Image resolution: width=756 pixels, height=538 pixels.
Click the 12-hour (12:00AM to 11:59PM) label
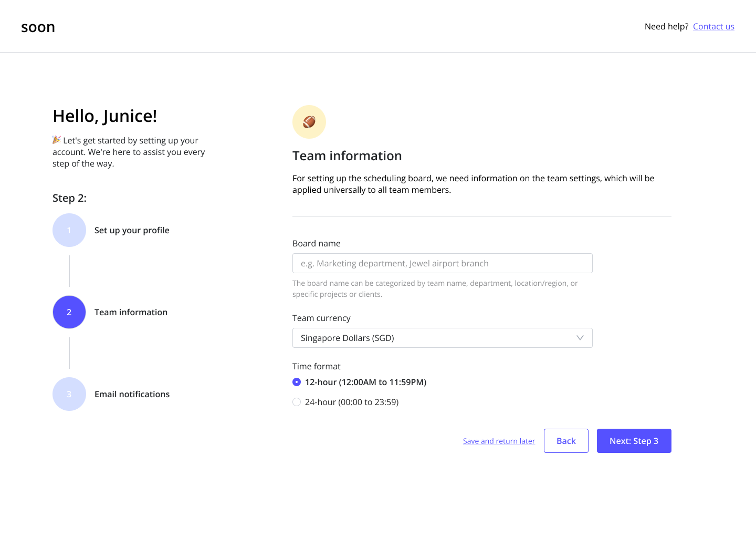(365, 382)
